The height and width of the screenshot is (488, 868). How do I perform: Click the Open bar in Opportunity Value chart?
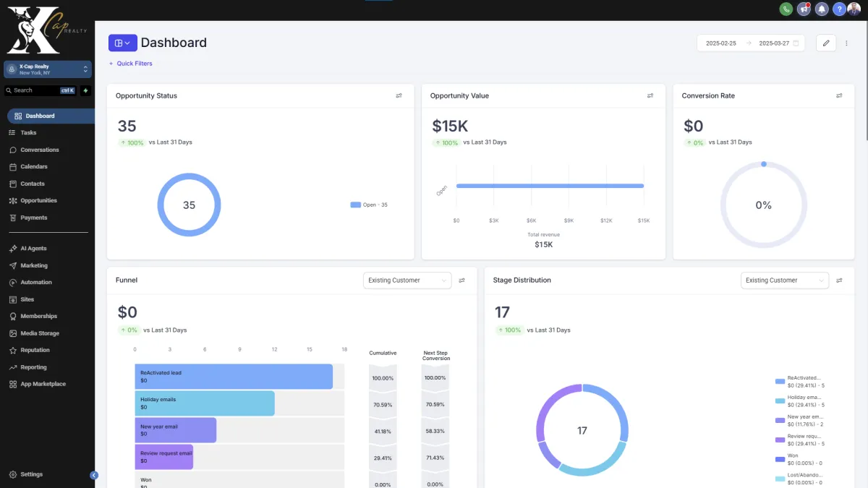pos(550,186)
